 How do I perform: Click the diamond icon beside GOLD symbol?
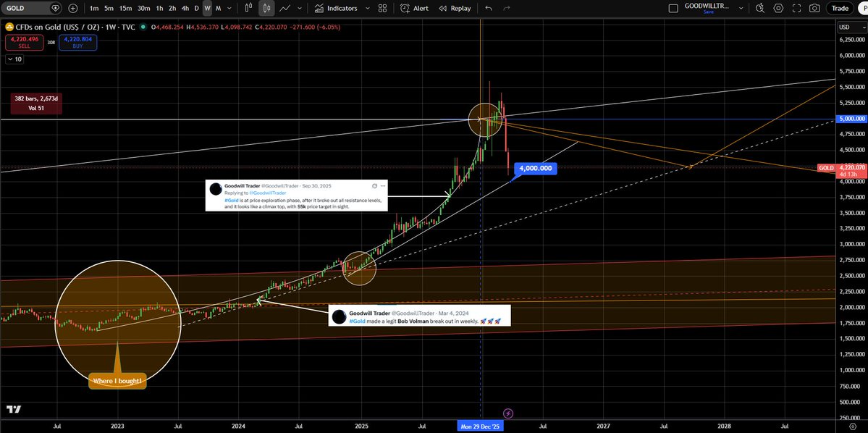(55, 8)
